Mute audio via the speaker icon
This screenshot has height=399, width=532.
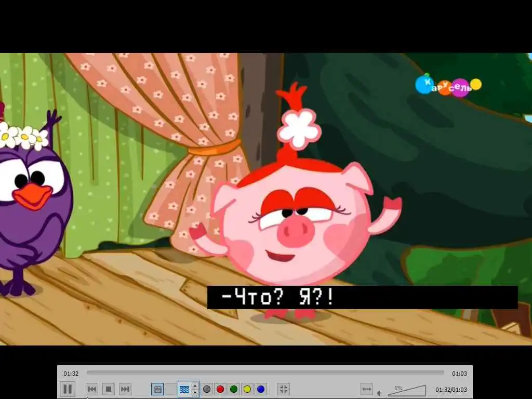pyautogui.click(x=380, y=393)
